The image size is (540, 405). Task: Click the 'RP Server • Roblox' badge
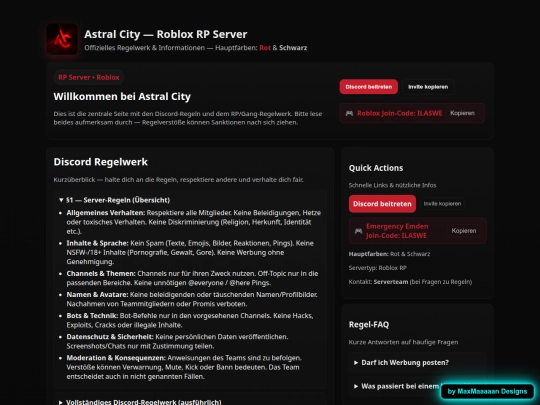click(89, 77)
